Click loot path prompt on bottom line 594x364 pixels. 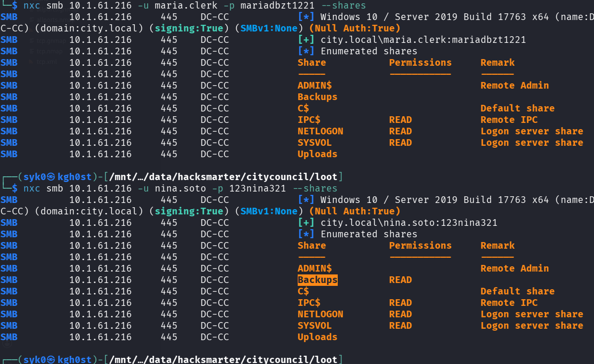(223, 359)
